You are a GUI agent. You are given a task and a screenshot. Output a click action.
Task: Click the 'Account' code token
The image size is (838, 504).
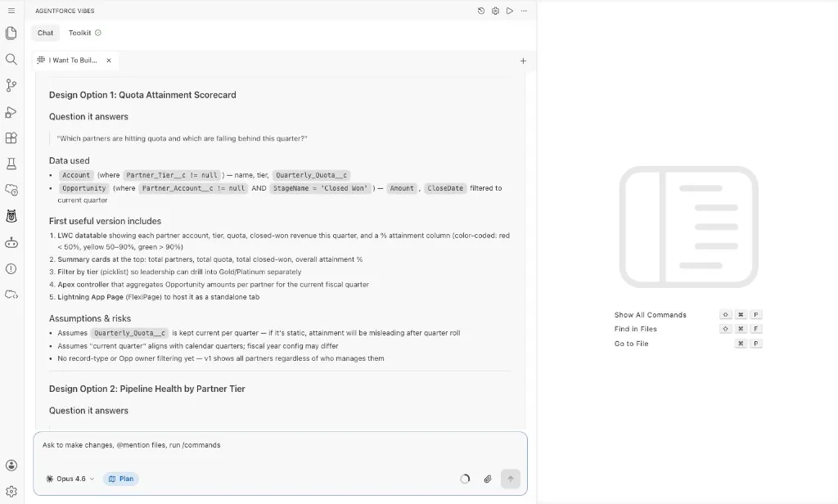pos(76,175)
